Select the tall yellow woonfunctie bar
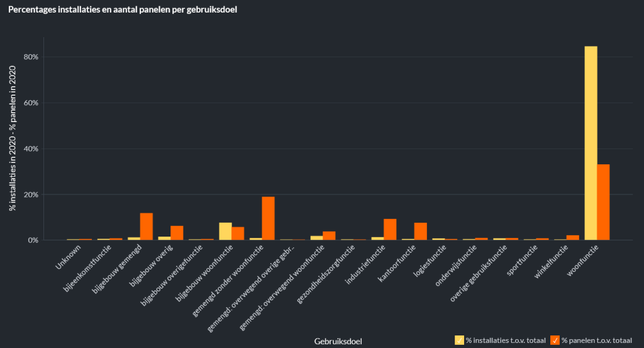The height and width of the screenshot is (348, 644). 591,143
